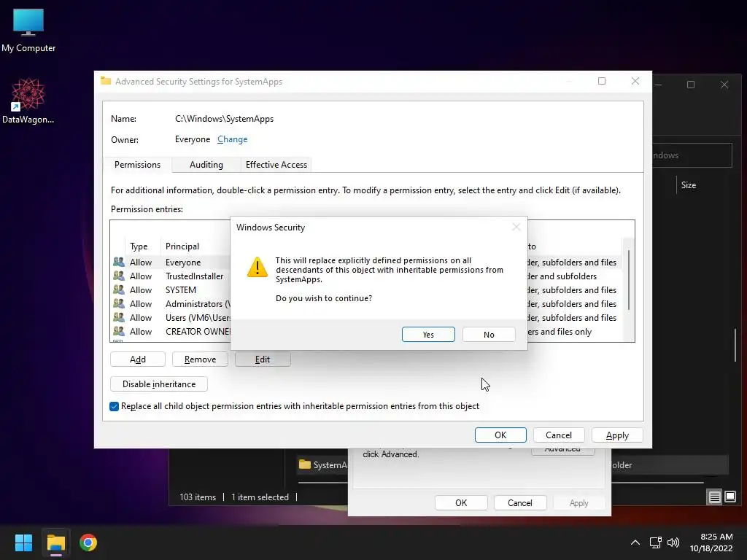Click the Add permission button

click(138, 359)
